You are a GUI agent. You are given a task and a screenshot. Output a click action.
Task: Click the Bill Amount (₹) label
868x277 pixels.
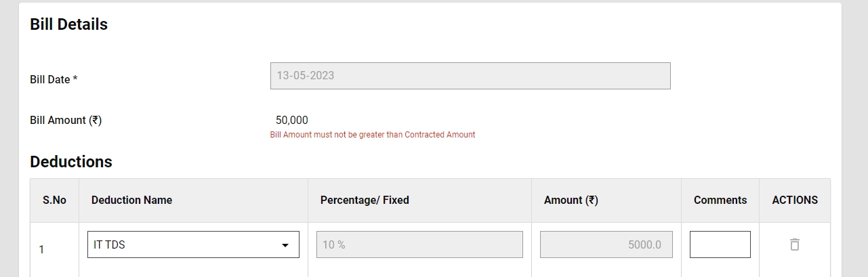click(x=66, y=120)
